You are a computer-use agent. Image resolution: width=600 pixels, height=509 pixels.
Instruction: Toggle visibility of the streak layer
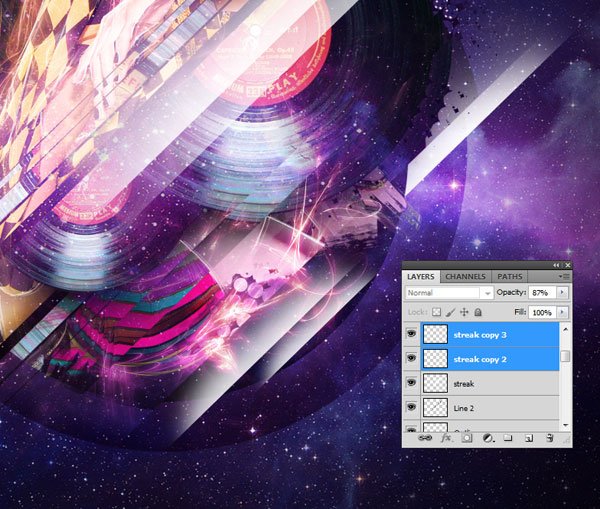(x=411, y=383)
